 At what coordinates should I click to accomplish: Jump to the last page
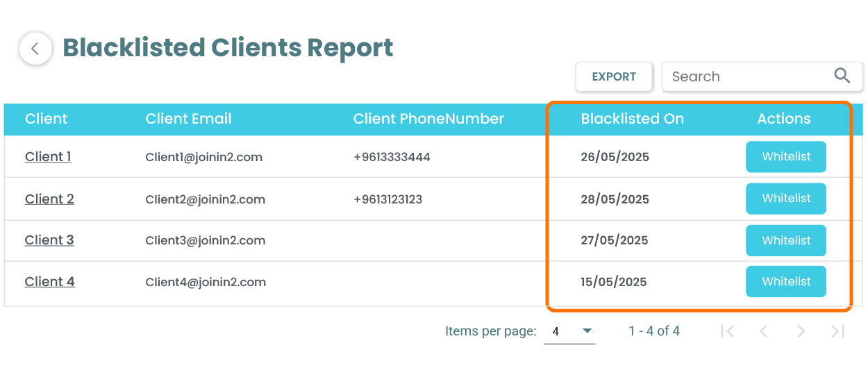point(838,331)
